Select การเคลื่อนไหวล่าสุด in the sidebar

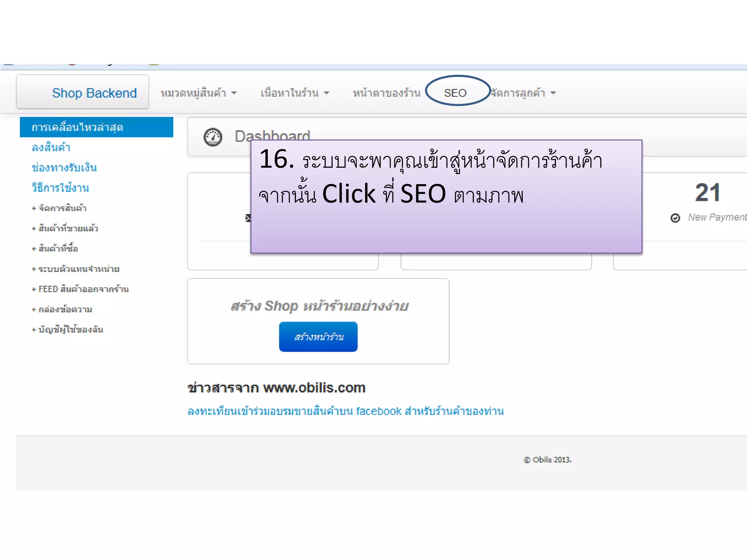pos(96,127)
